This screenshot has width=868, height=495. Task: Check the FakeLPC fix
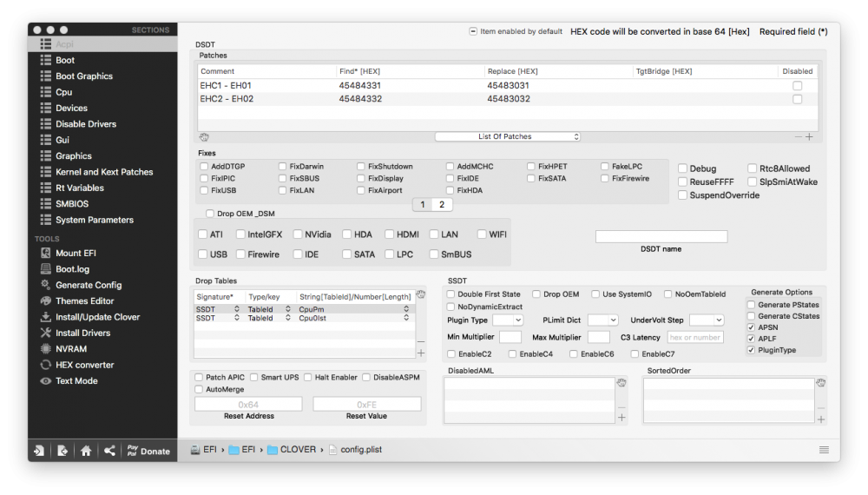tap(604, 166)
